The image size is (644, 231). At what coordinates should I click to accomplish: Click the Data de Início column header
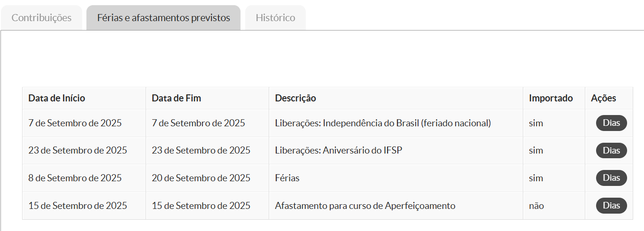click(57, 98)
